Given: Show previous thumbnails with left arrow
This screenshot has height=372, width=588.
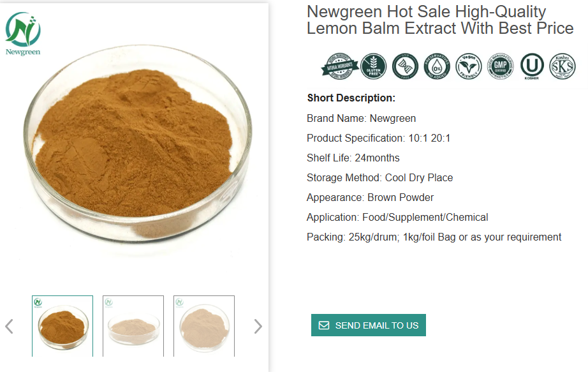Looking at the screenshot, I should coord(10,326).
